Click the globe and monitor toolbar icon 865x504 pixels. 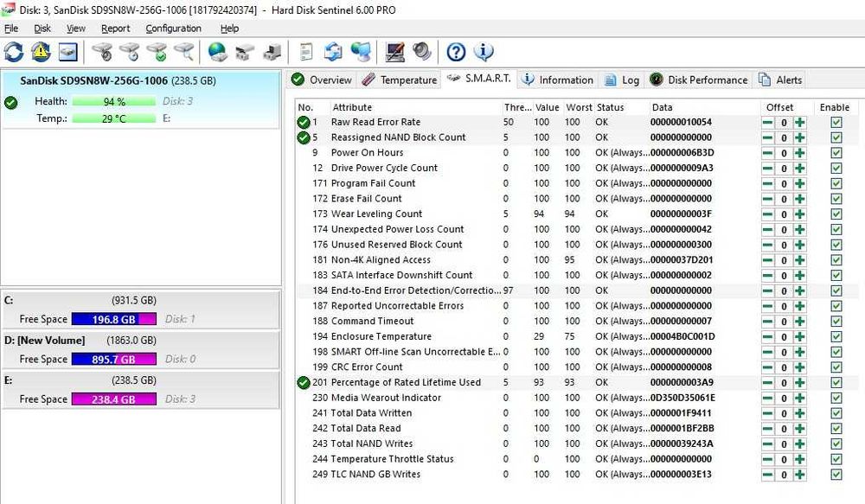pyautogui.click(x=361, y=52)
